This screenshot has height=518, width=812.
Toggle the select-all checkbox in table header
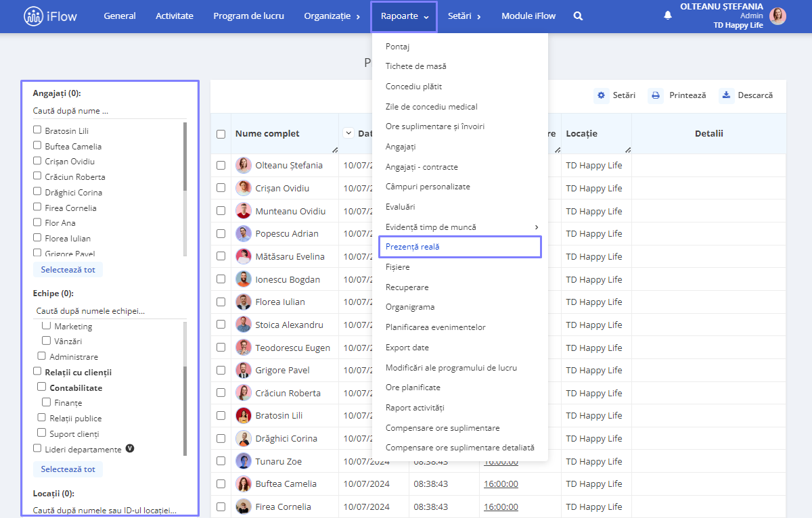point(221,134)
